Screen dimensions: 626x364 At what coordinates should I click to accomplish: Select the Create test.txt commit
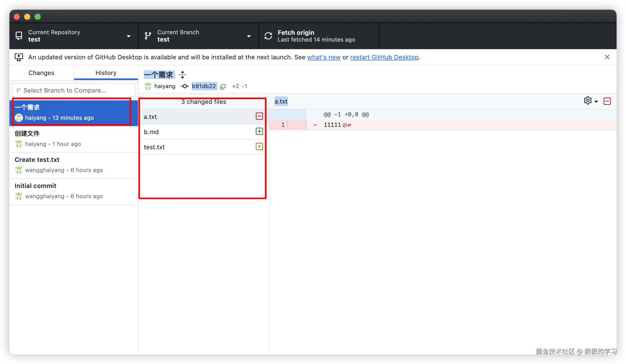click(74, 165)
